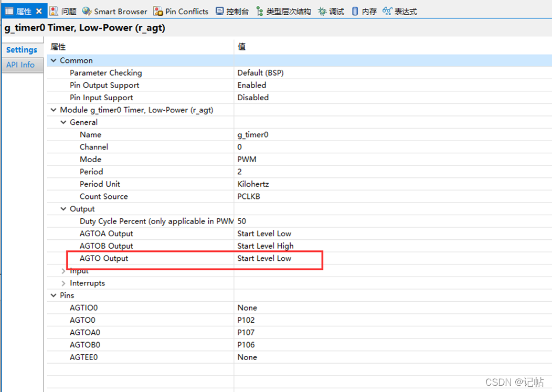Select the AGTO0 pin row label
The image size is (552, 392).
coord(82,320)
